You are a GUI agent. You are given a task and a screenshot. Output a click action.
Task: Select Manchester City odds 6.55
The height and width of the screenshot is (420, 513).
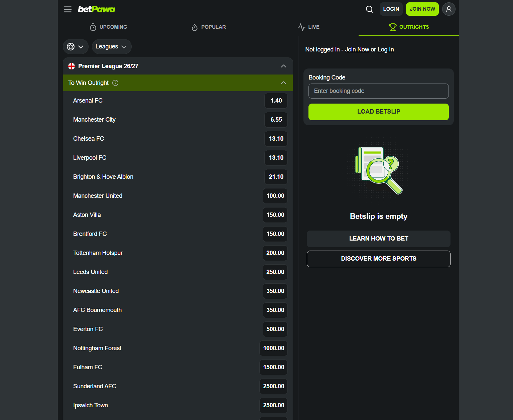pyautogui.click(x=276, y=120)
